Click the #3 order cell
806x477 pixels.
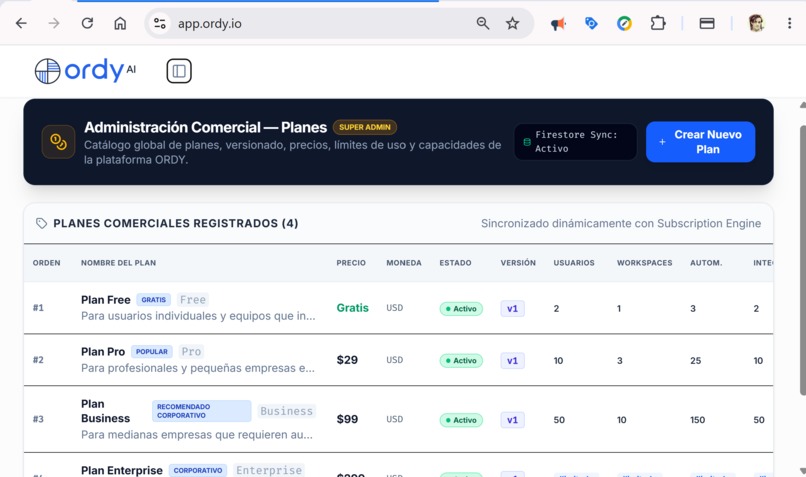pos(38,419)
